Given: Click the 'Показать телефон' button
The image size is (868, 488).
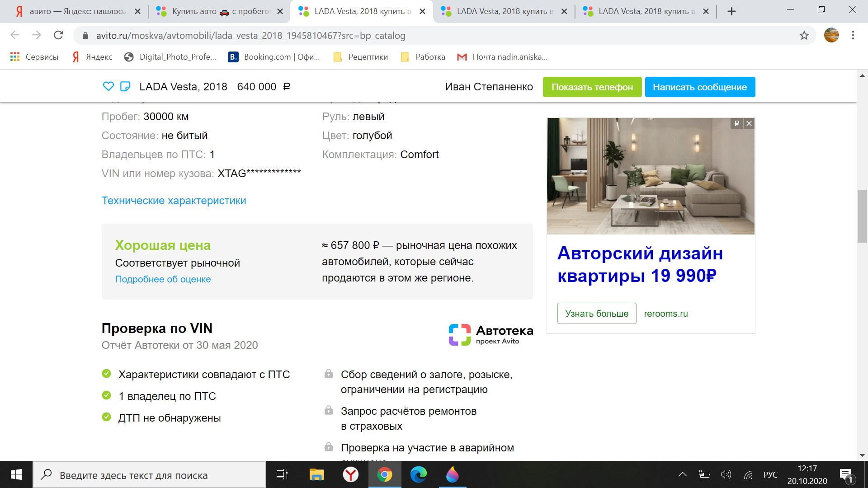Looking at the screenshot, I should [592, 87].
